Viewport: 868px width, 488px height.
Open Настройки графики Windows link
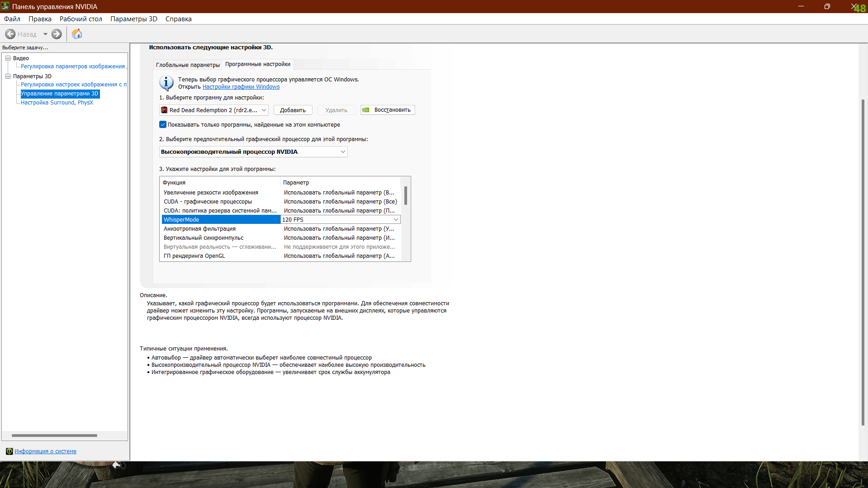241,87
